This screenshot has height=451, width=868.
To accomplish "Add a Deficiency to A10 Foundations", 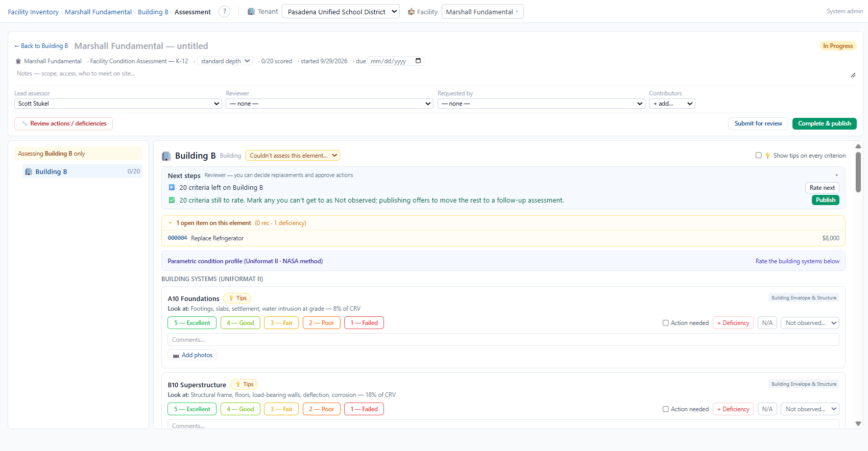I will tap(733, 323).
